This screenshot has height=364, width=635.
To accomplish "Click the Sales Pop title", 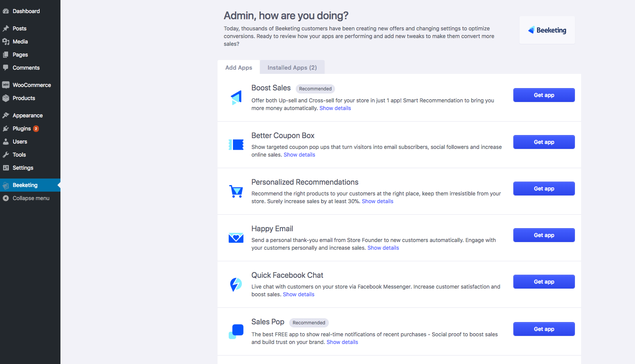I will (268, 322).
